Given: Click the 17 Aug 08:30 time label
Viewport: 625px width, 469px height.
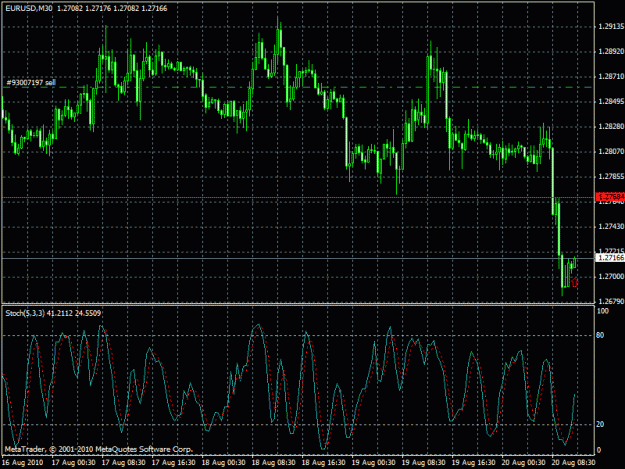Looking at the screenshot, I should (x=124, y=463).
